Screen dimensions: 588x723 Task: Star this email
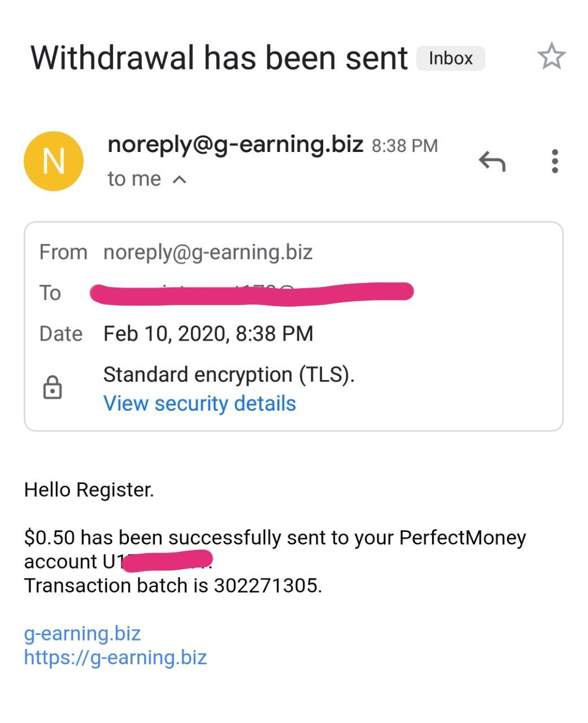pyautogui.click(x=551, y=56)
